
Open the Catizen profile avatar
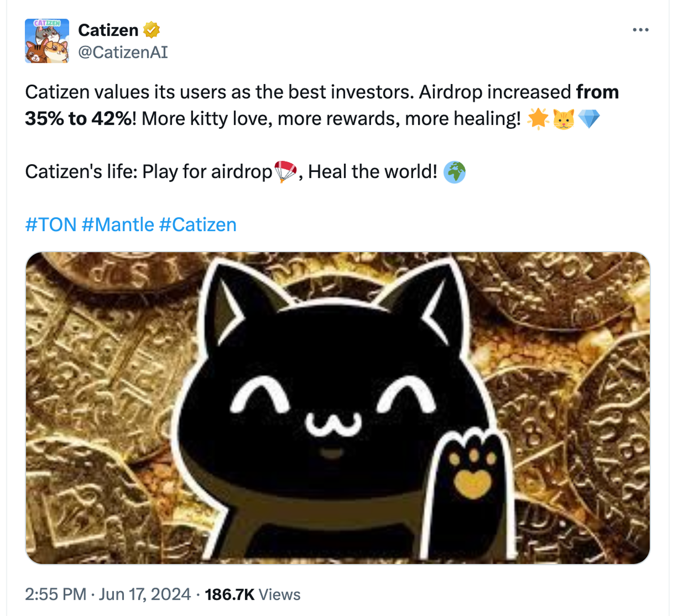[47, 41]
